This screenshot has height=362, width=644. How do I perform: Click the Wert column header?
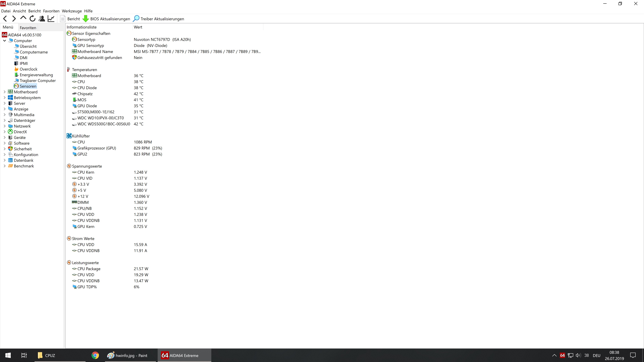point(138,27)
